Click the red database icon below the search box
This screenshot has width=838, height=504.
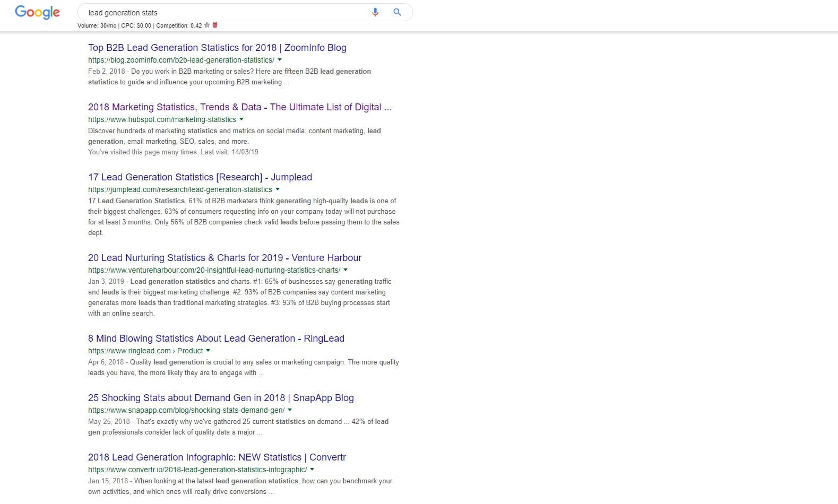pyautogui.click(x=215, y=25)
